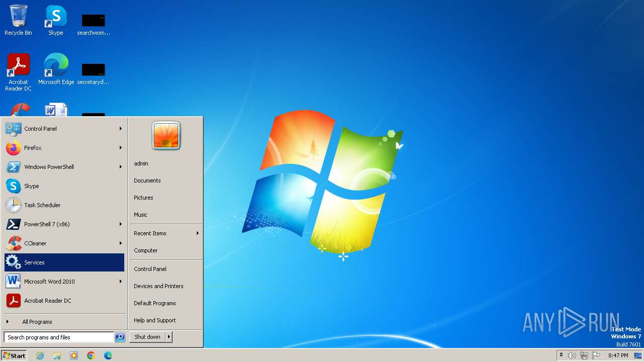
Task: Open the volume speaker tray icon
Action: [572, 355]
